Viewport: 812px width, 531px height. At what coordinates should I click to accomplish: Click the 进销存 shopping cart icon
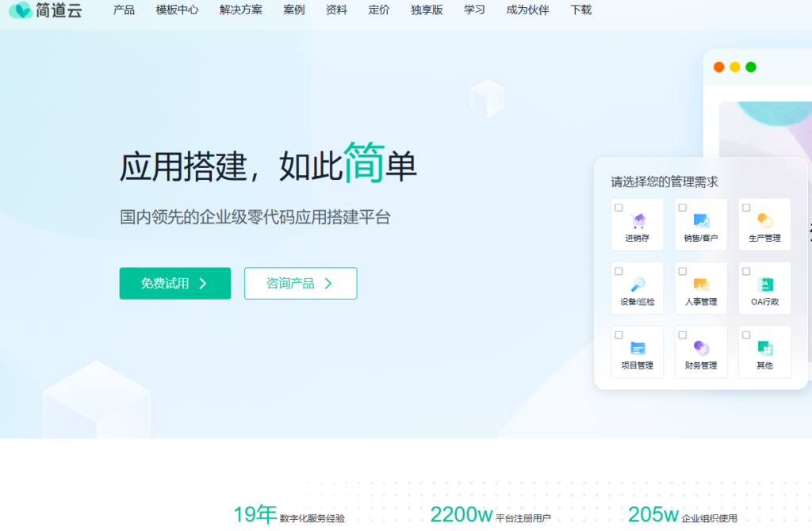[x=638, y=221]
